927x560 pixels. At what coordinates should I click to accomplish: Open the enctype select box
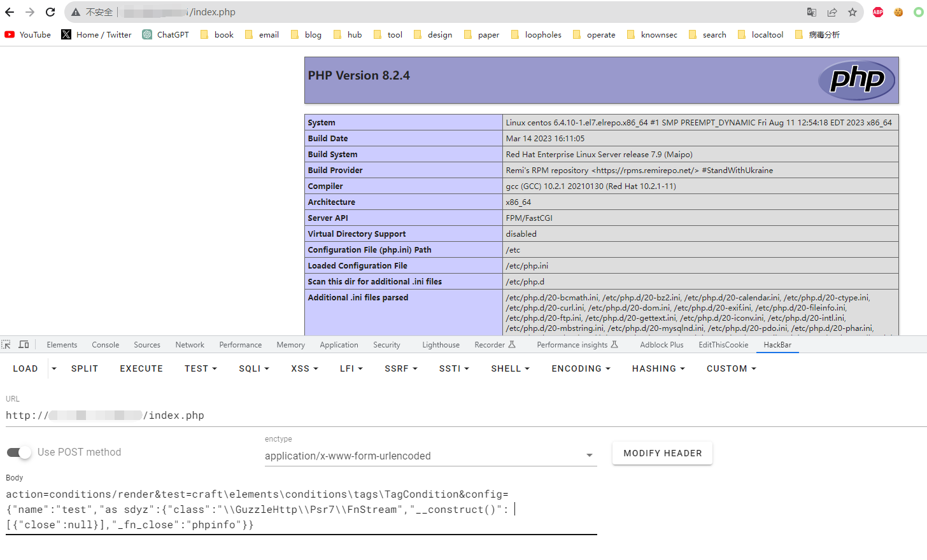[431, 456]
